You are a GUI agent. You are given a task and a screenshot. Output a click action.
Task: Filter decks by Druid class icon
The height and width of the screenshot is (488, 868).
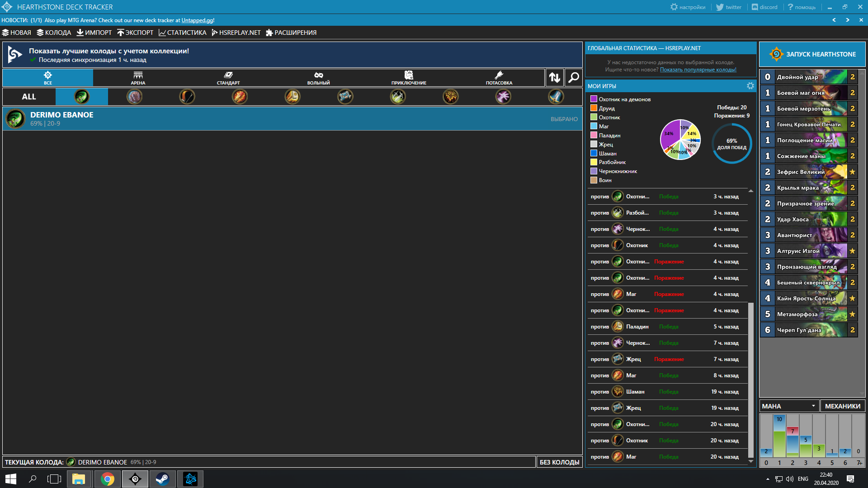[134, 97]
